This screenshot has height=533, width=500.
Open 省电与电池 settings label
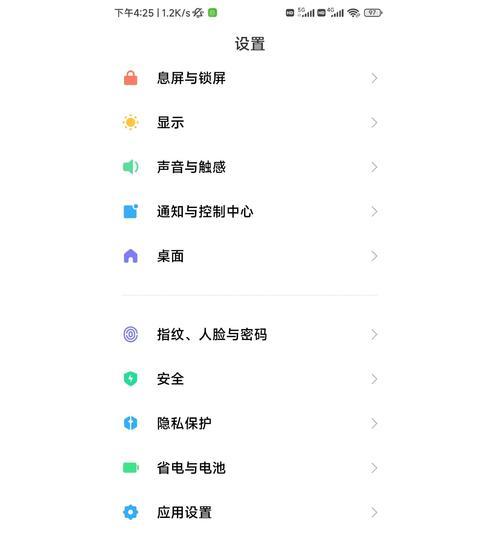191,468
